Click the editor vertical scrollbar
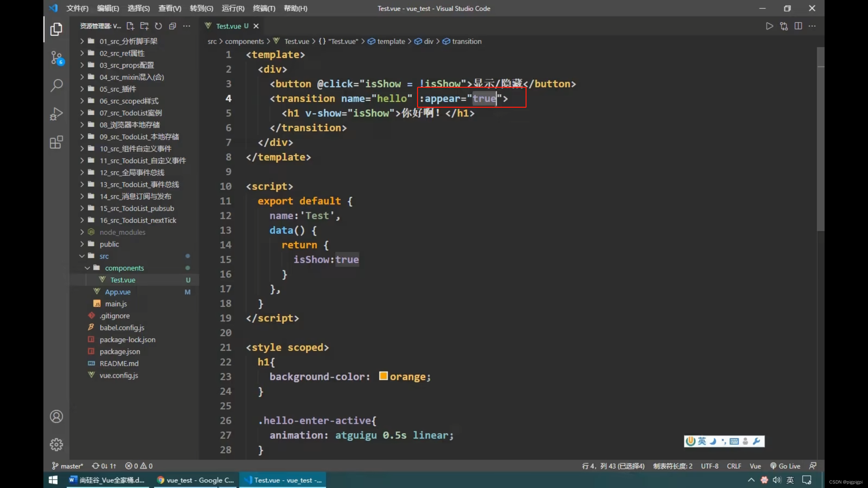The width and height of the screenshot is (868, 488). (x=821, y=139)
